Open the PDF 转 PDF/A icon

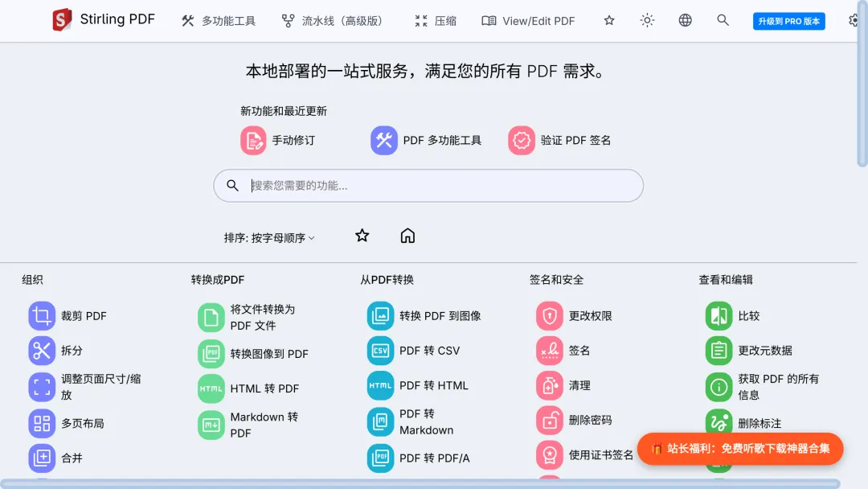pyautogui.click(x=380, y=458)
